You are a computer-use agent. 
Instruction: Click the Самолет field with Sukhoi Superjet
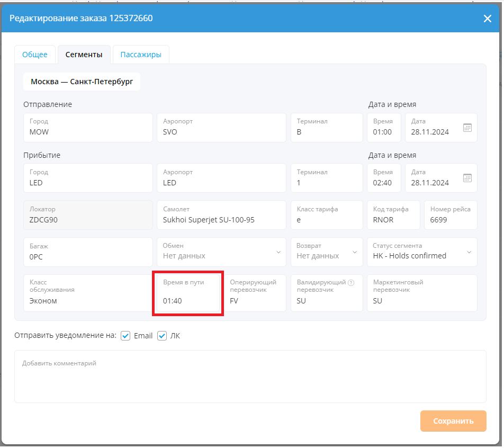(x=221, y=215)
